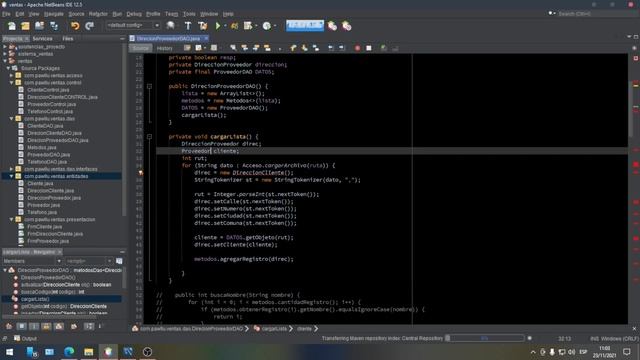Select cargarLista() in the Navigator list

pyautogui.click(x=35, y=299)
